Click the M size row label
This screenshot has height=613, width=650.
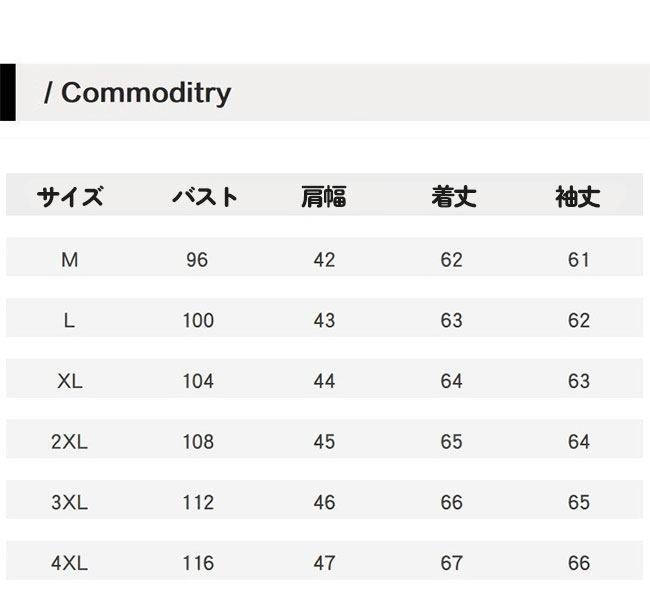pyautogui.click(x=69, y=259)
